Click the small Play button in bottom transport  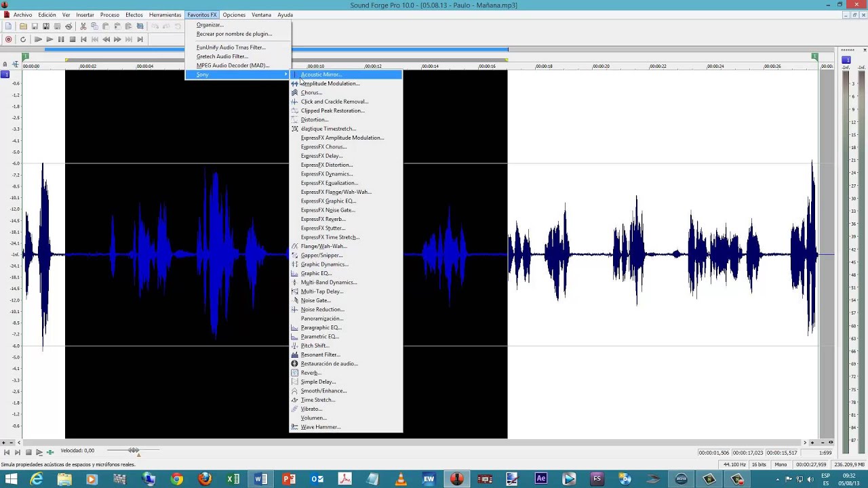point(39,452)
